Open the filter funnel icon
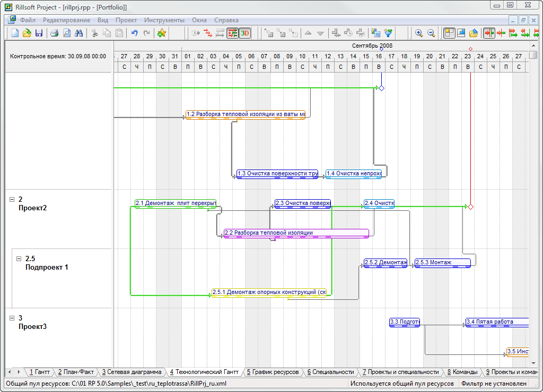 click(x=388, y=33)
